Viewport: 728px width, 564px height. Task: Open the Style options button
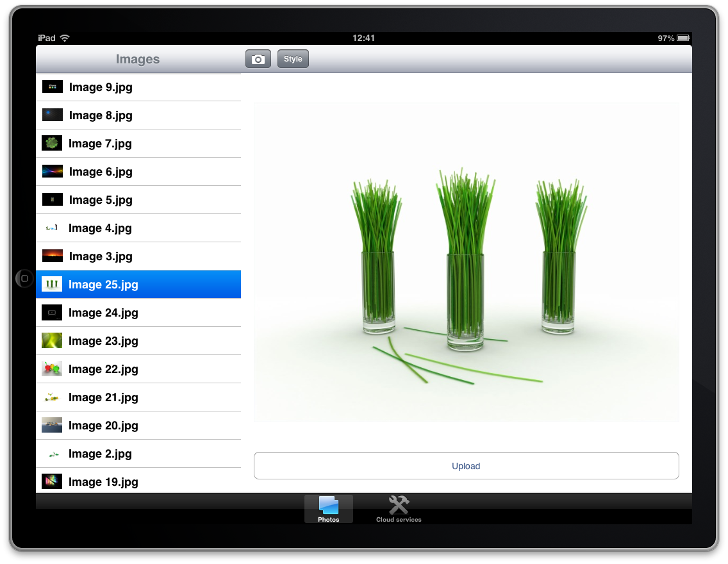click(x=293, y=59)
